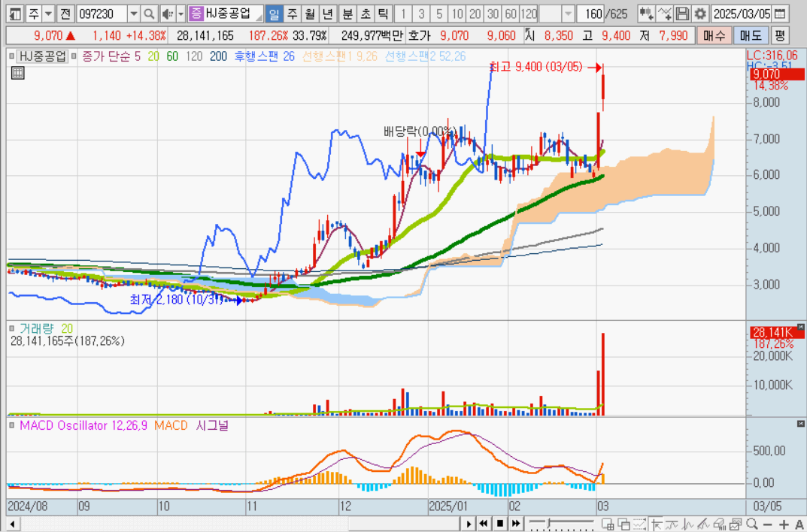
Task: Click the scroll-right arrow of horizontal scrollbar
Action: 467,524
